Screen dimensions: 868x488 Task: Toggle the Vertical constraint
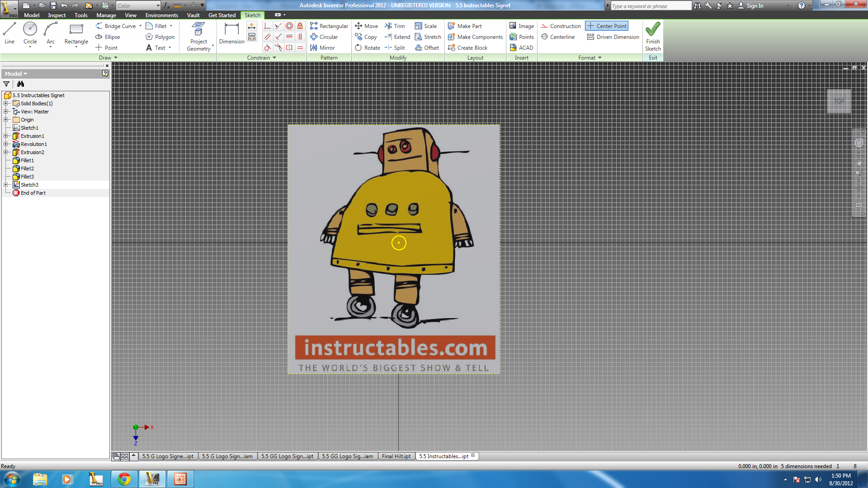(300, 37)
